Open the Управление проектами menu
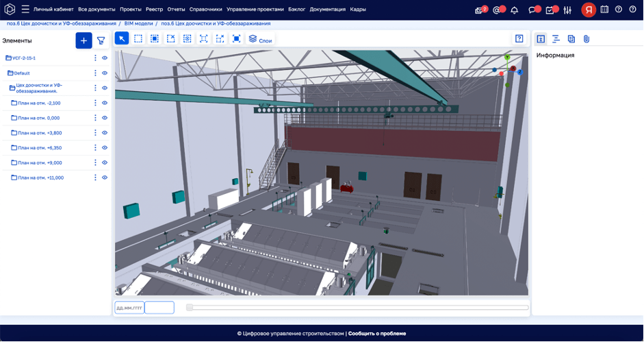Image resolution: width=644 pixels, height=342 pixels. pyautogui.click(x=255, y=10)
